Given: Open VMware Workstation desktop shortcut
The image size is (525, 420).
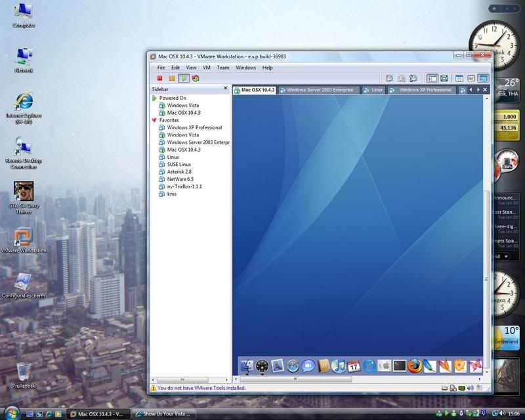Looking at the screenshot, I should 24,240.
